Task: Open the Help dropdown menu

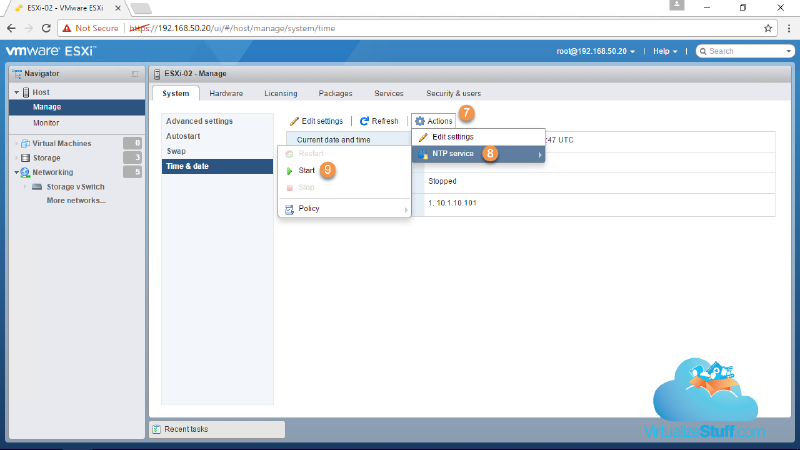Action: 665,51
